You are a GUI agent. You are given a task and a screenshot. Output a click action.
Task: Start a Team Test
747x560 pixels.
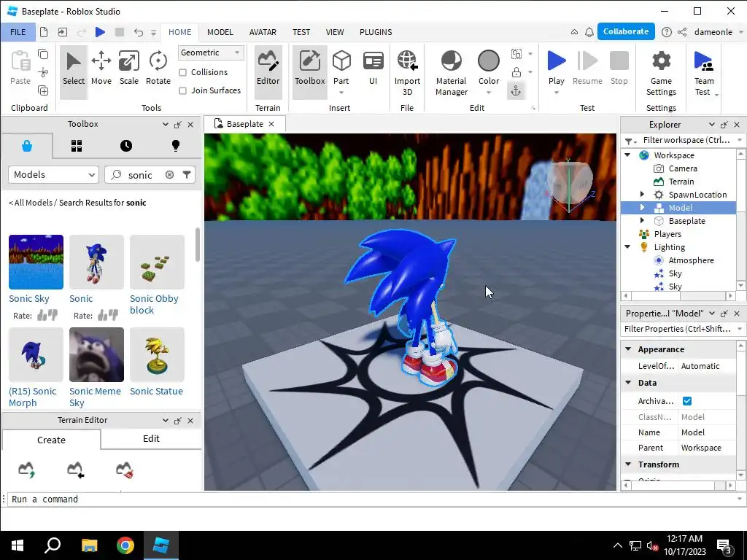click(704, 74)
